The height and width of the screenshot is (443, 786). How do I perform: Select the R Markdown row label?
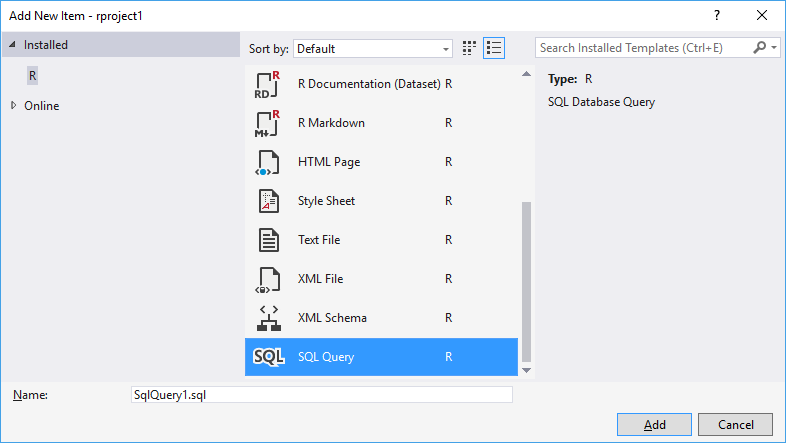coord(331,123)
